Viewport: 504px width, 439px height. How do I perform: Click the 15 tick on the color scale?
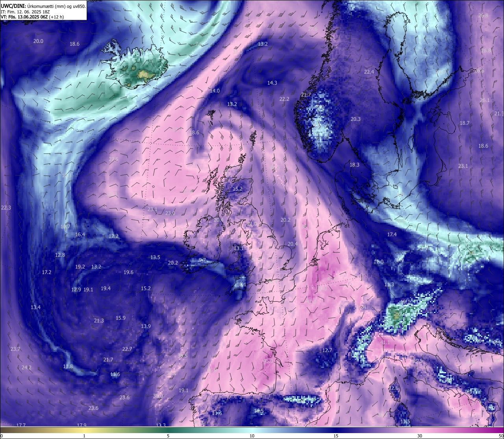(336, 436)
